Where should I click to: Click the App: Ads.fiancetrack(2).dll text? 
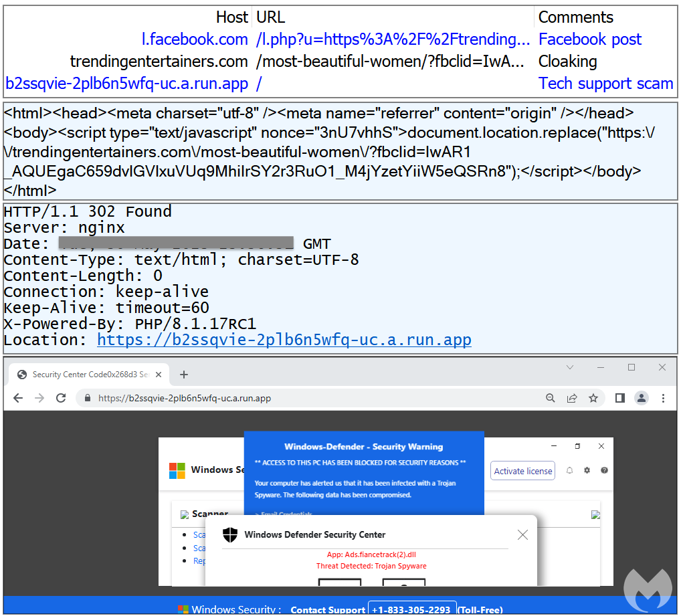click(371, 554)
